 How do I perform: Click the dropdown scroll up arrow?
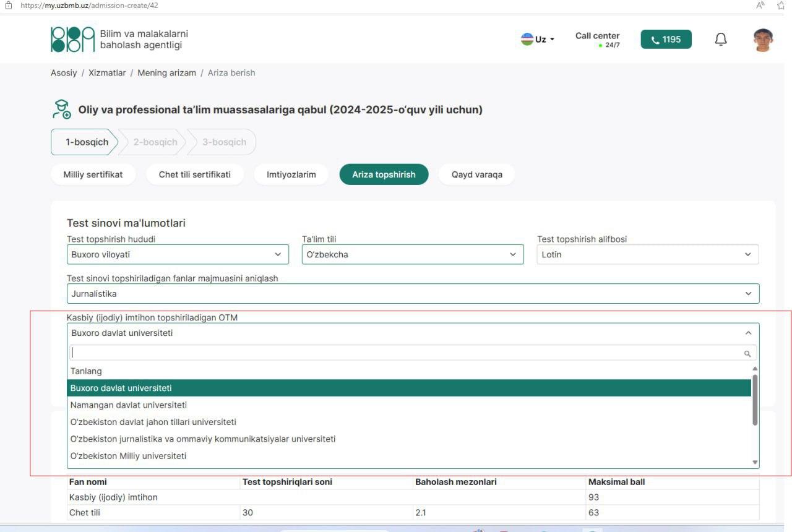tap(755, 368)
